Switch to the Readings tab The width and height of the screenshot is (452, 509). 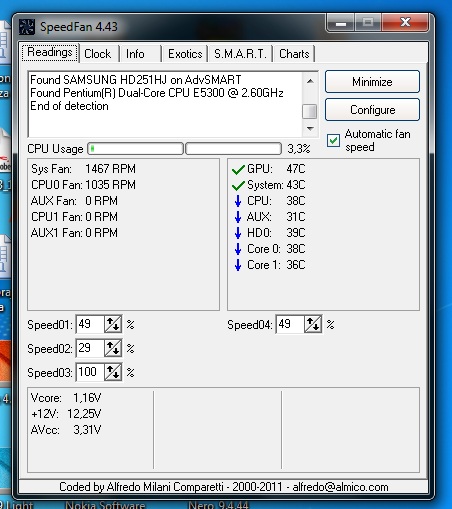pos(50,52)
